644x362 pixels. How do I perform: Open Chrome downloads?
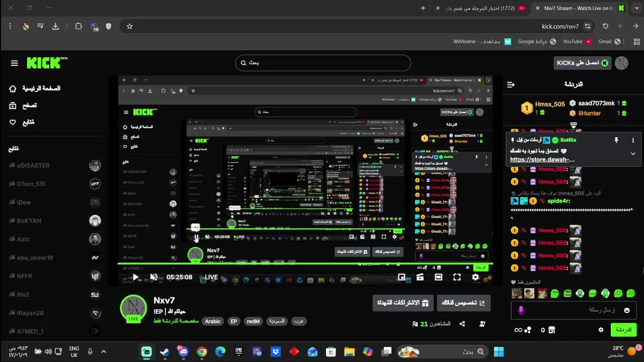pos(55,26)
